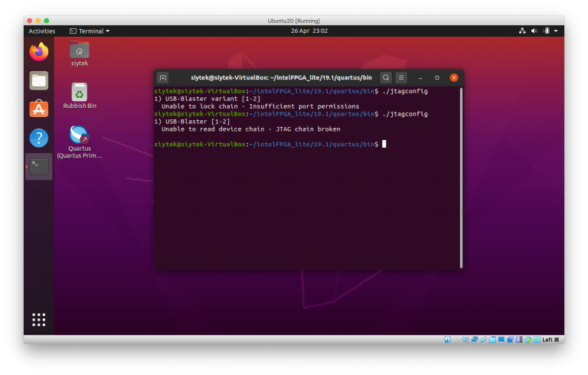
Task: Open the Rubbish Bin desktop icon
Action: tap(80, 96)
